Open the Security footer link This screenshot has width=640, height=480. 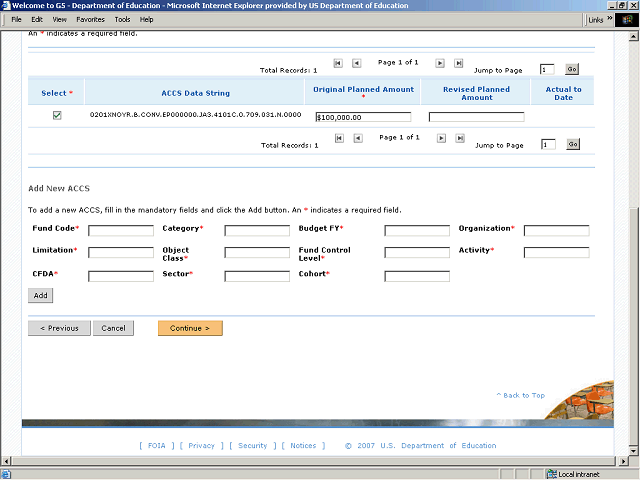tap(253, 445)
